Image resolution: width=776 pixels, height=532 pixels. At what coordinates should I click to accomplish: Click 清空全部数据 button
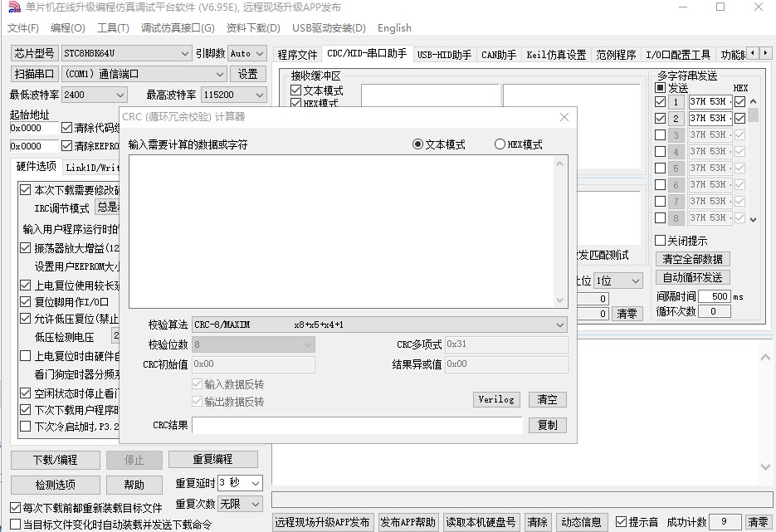(x=692, y=259)
